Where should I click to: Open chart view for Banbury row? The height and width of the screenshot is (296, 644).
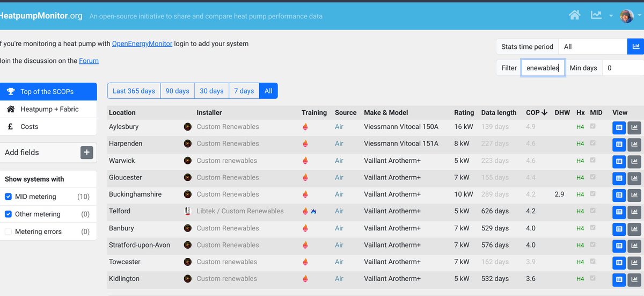tap(634, 229)
